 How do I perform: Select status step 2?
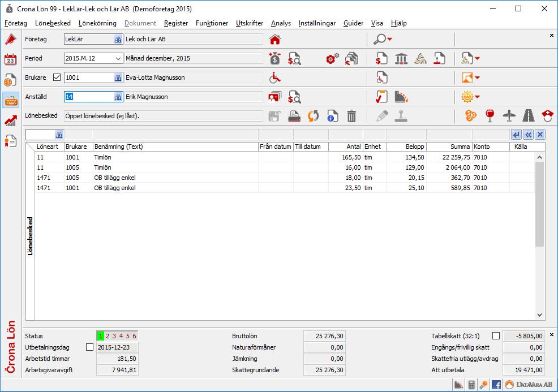(x=108, y=336)
